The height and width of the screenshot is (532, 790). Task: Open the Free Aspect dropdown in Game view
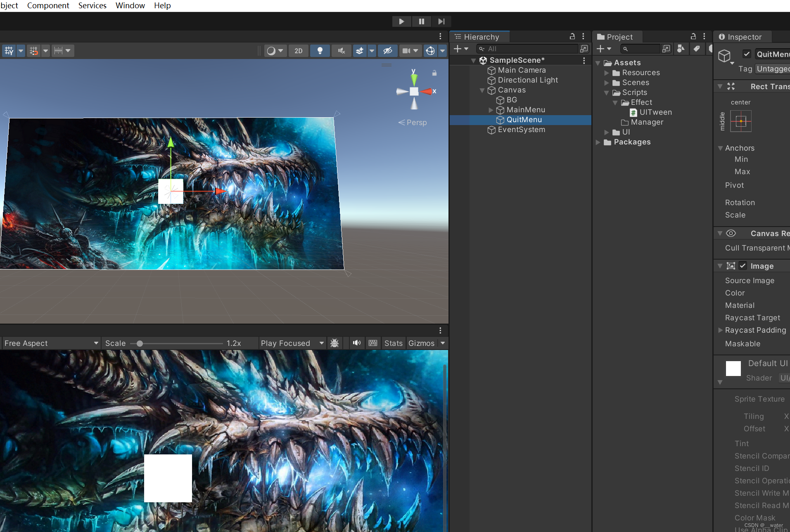click(x=51, y=343)
